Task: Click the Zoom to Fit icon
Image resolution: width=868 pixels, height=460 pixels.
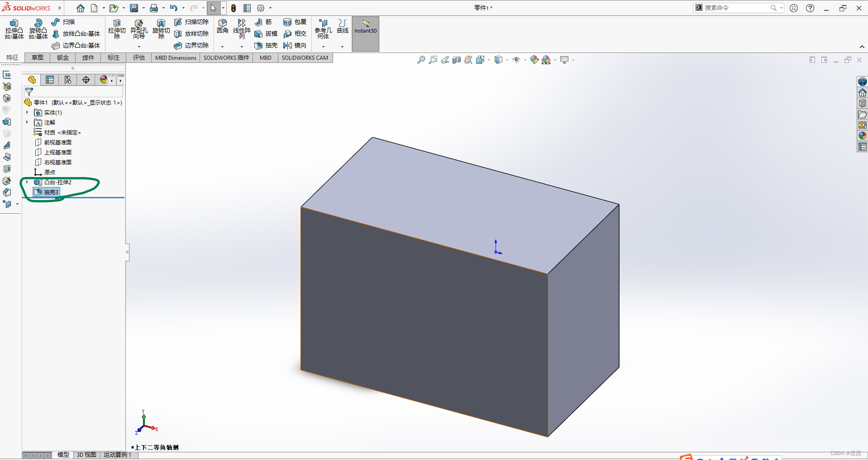Action: pos(421,60)
